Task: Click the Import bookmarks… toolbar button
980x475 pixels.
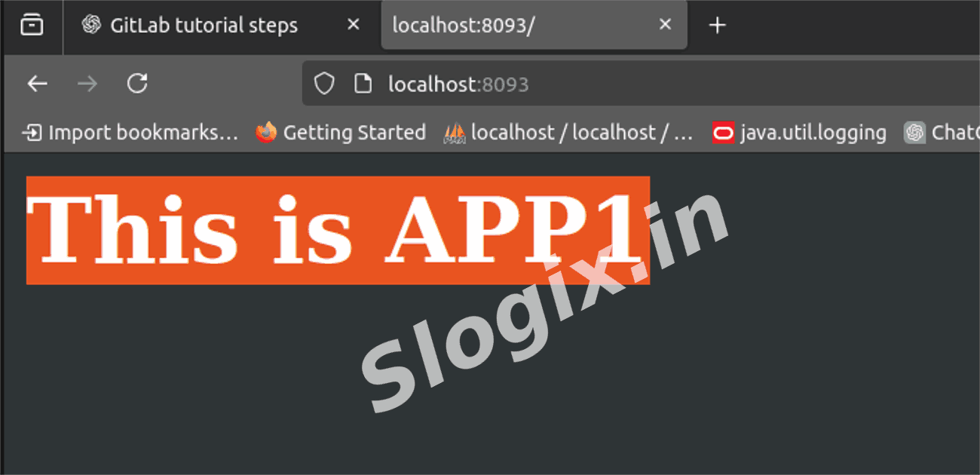Action: pos(130,133)
